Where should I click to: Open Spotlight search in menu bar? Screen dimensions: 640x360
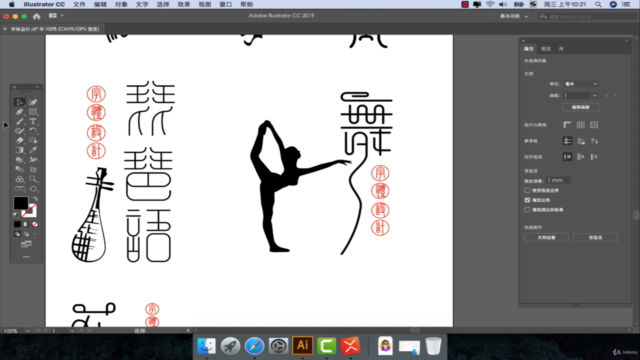coord(598,4)
